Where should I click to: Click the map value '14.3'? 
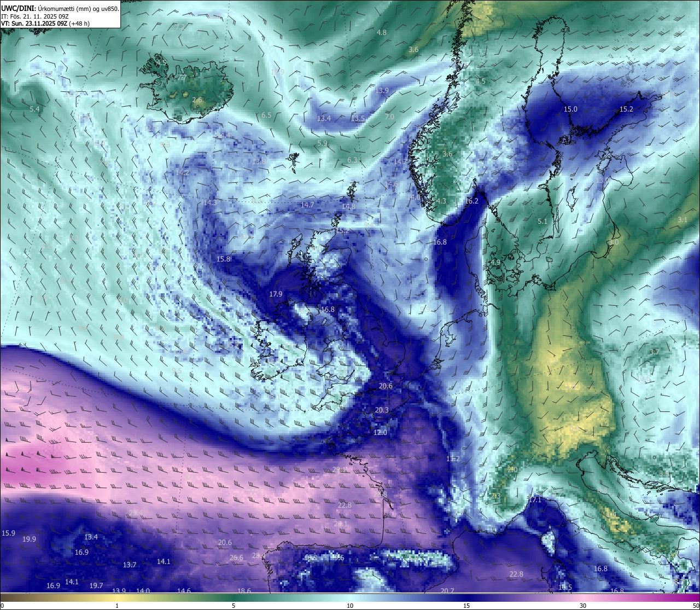coord(210,203)
